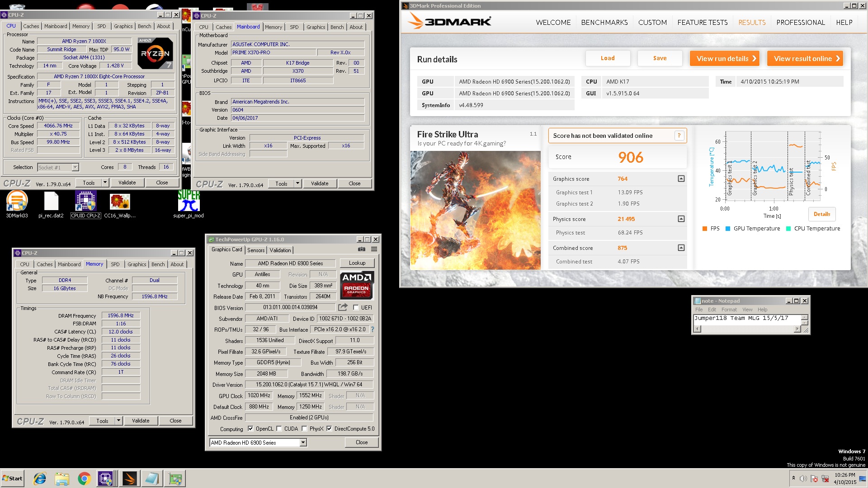Open Tools dropdown arrow in CPU-Z Mainboard window
This screenshot has height=488, width=868.
point(297,183)
